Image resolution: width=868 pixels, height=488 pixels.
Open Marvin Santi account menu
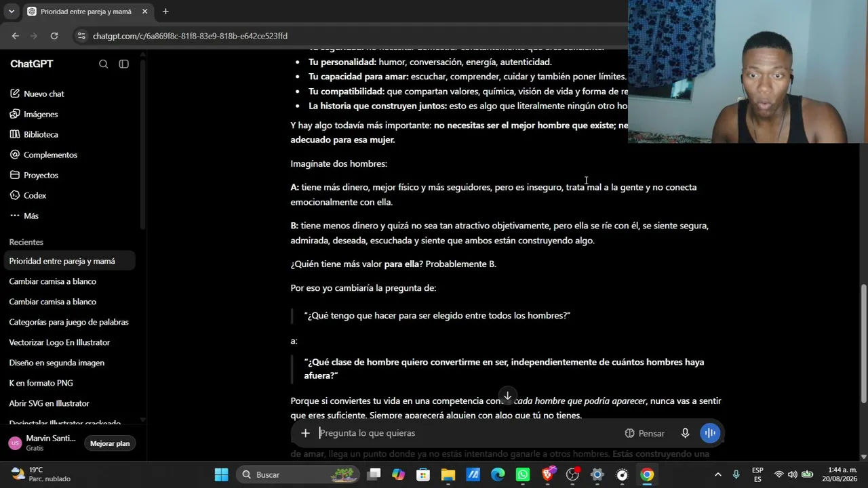pos(43,443)
